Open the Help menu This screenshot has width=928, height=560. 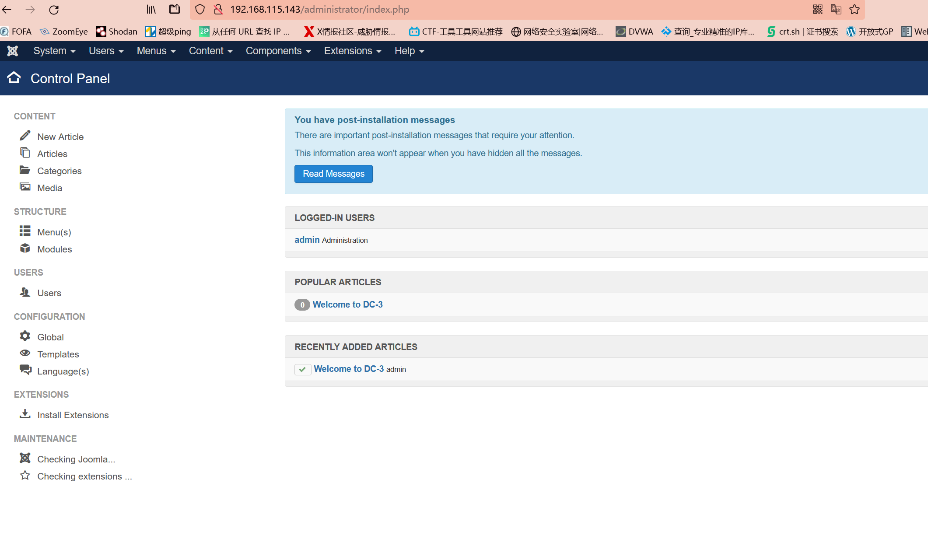[x=409, y=51]
